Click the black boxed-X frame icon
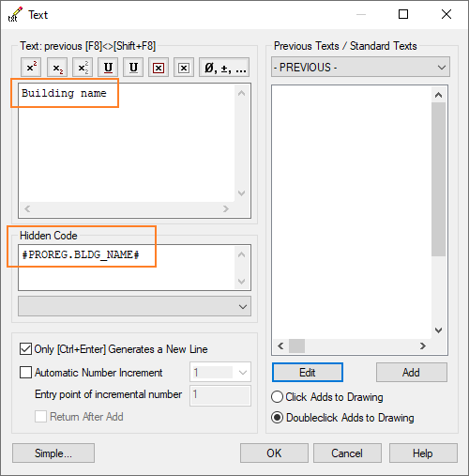469x476 pixels. (184, 68)
